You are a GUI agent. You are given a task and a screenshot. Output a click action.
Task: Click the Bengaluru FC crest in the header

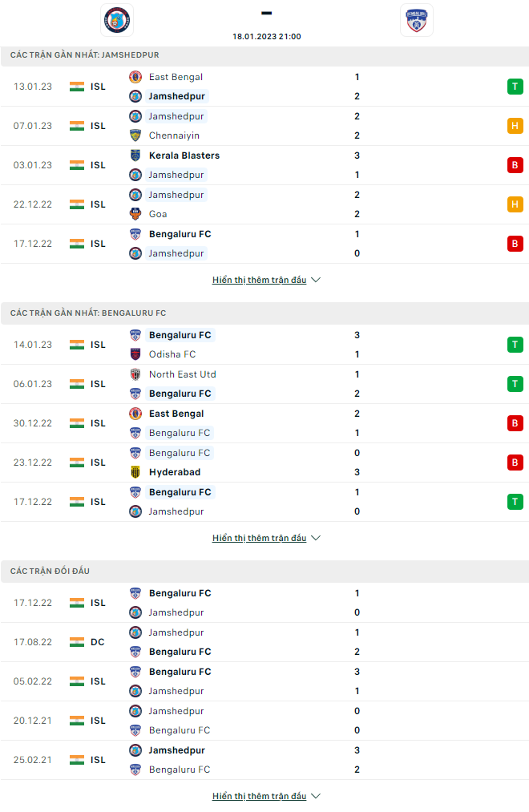point(416,20)
